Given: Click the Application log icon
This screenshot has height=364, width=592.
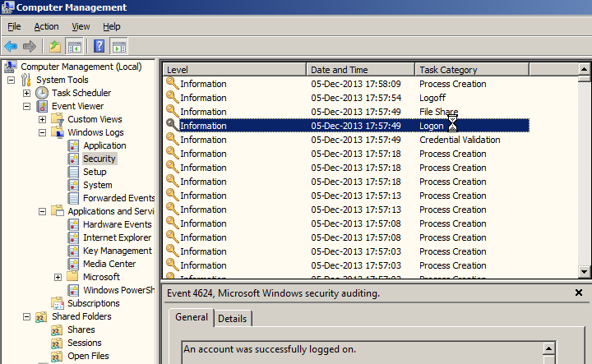Looking at the screenshot, I should (x=73, y=145).
